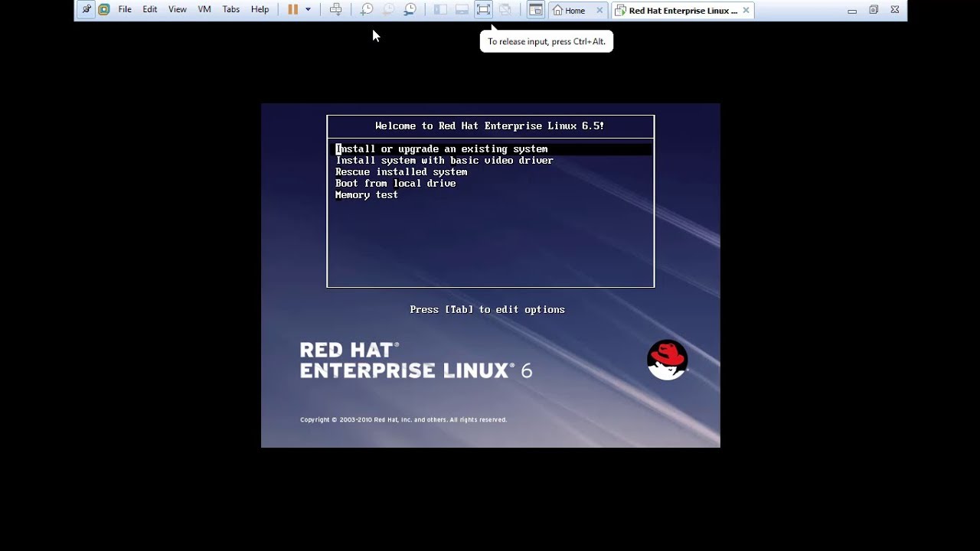
Task: Open the Tabs menu
Action: tap(231, 10)
